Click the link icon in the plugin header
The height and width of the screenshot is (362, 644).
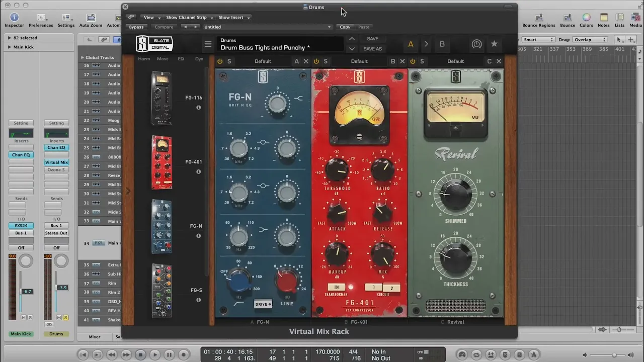(x=131, y=17)
